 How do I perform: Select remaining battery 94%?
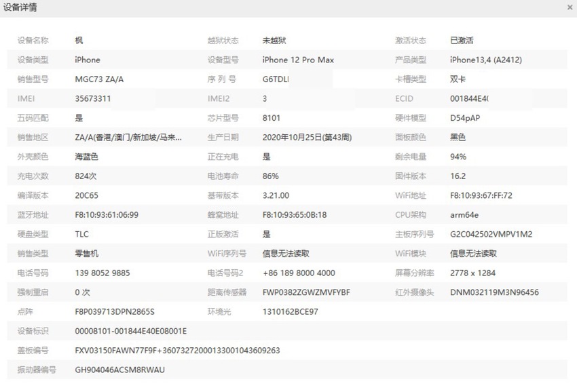[458, 157]
